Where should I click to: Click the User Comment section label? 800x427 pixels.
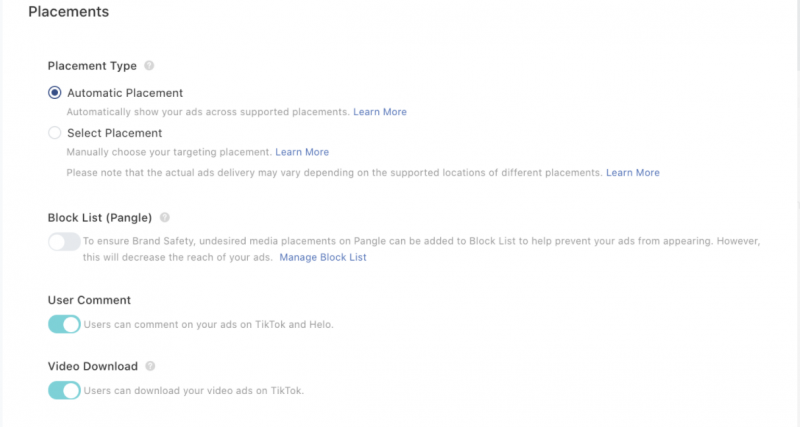coord(89,300)
